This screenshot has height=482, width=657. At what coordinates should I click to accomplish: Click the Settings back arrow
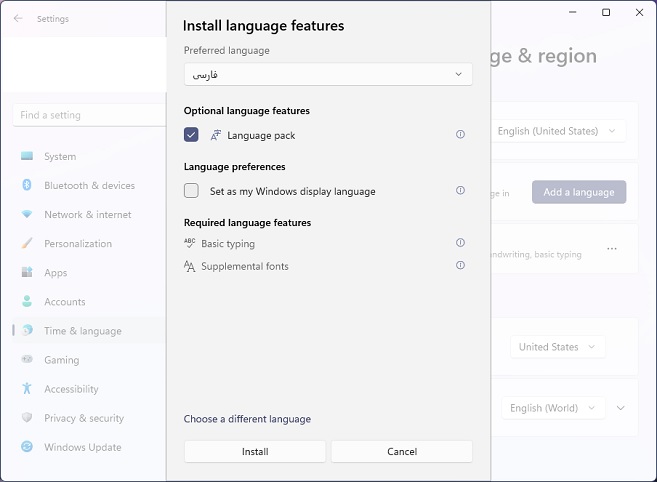tap(18, 18)
